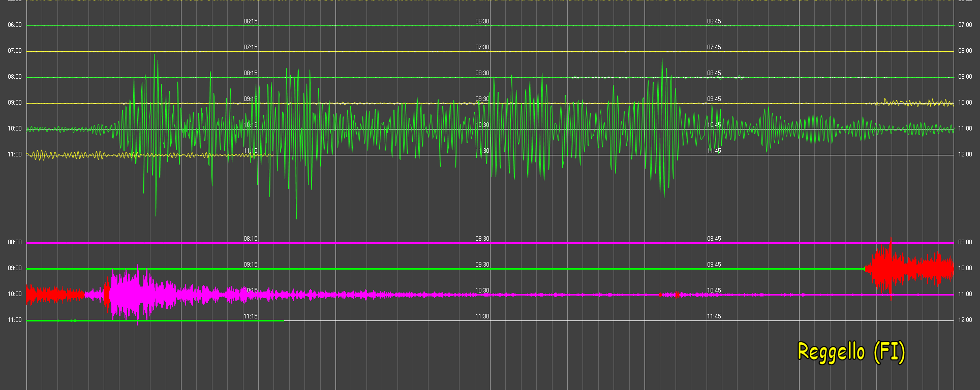Select the 07:45 time label

click(x=714, y=47)
